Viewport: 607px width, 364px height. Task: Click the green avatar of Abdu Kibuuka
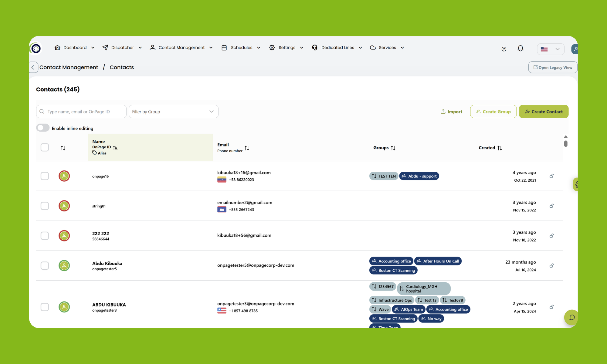pos(64,266)
